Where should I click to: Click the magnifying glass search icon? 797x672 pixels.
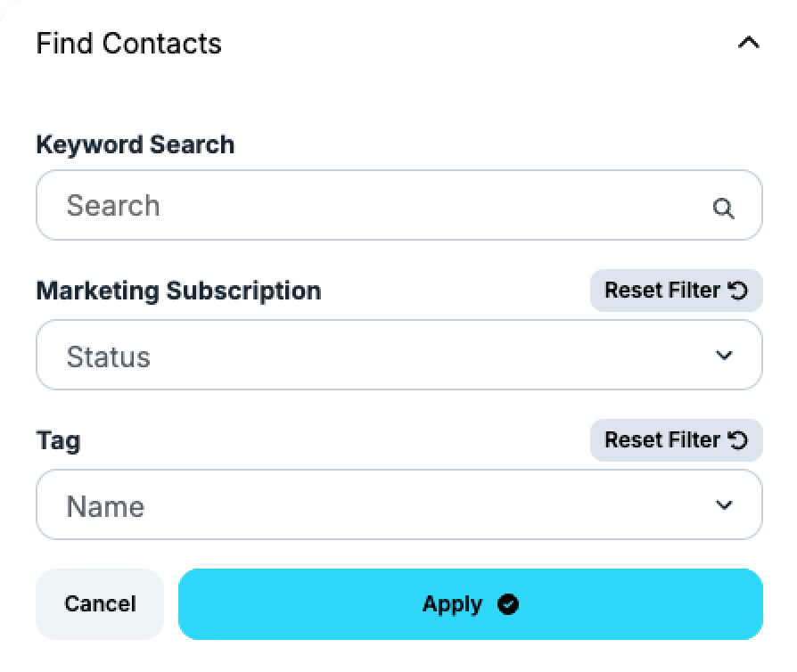723,208
